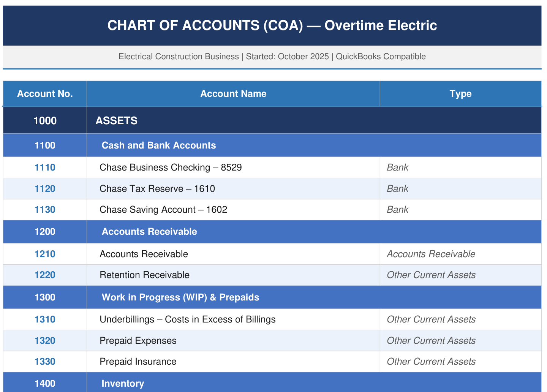This screenshot has height=392, width=547.
Task: Select the 'Accounts Receivable' group heading in row 1200
Action: pos(149,232)
